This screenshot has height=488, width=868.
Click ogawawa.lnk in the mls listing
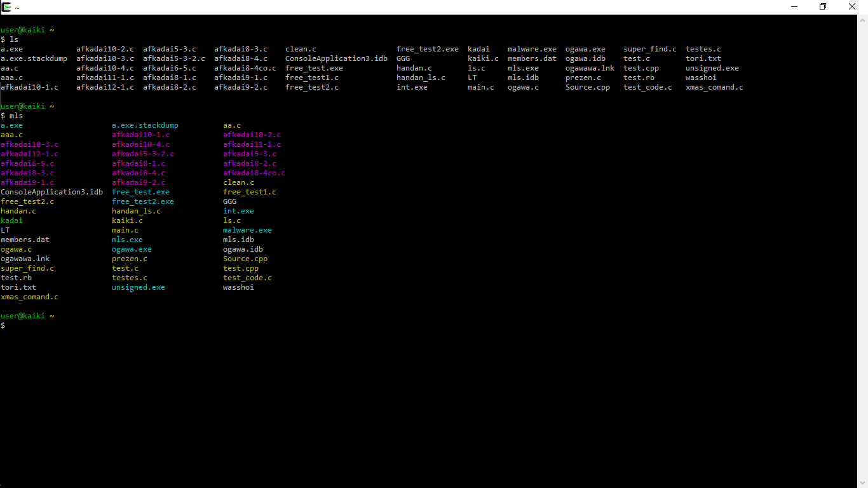[x=25, y=259]
